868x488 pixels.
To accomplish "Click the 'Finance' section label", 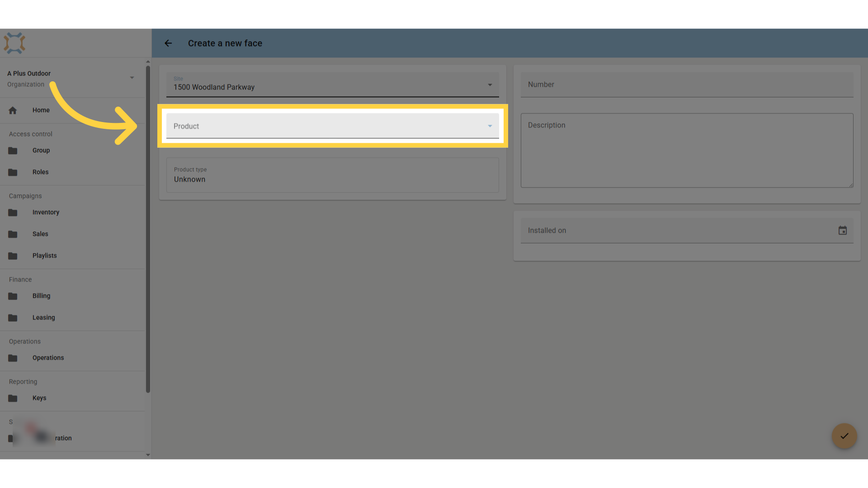I will point(20,280).
